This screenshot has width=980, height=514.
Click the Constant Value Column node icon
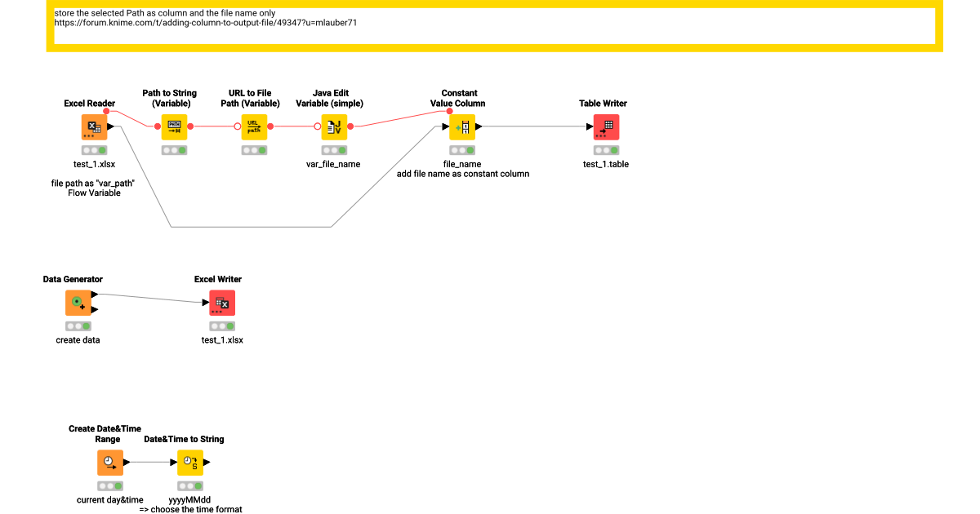(461, 126)
